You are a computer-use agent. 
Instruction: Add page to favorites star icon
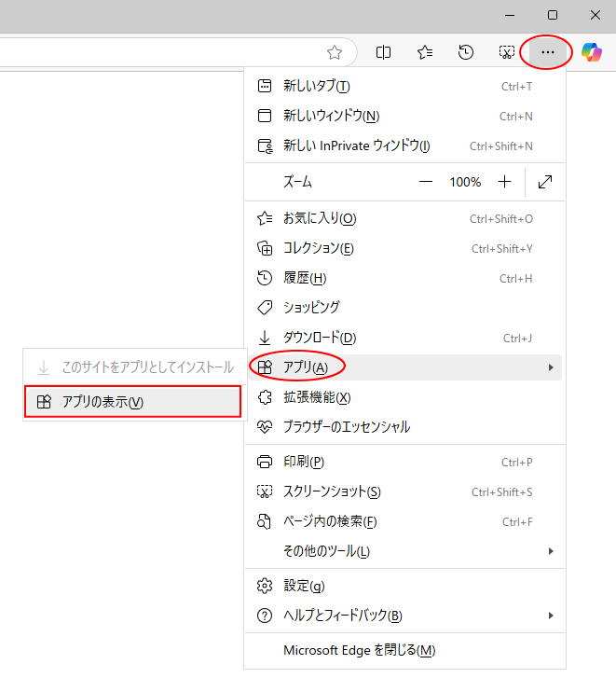[335, 52]
